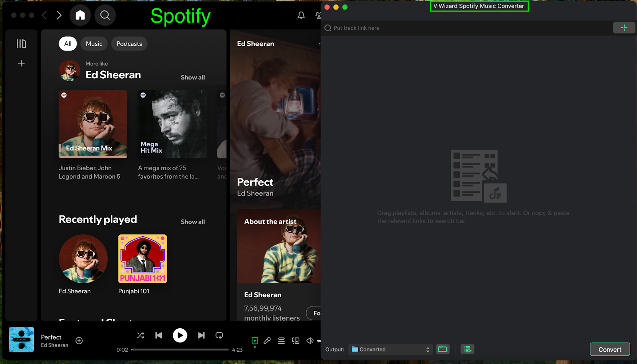Skip to the next track

201,335
